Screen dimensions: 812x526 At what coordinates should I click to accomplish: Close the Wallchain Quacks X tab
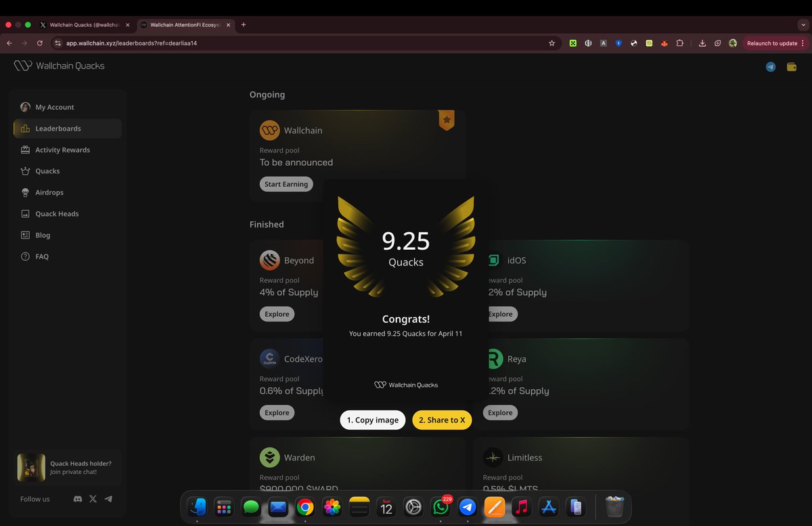tap(128, 24)
